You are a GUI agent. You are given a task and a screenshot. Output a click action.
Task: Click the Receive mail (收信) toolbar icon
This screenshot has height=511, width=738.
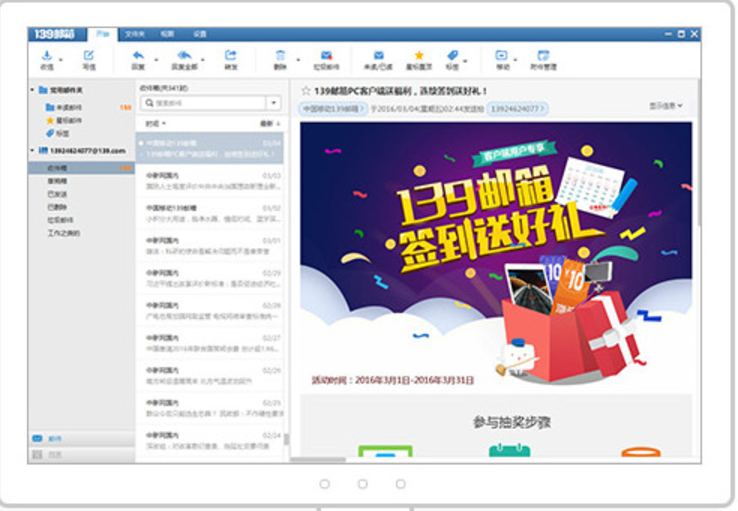tap(47, 56)
